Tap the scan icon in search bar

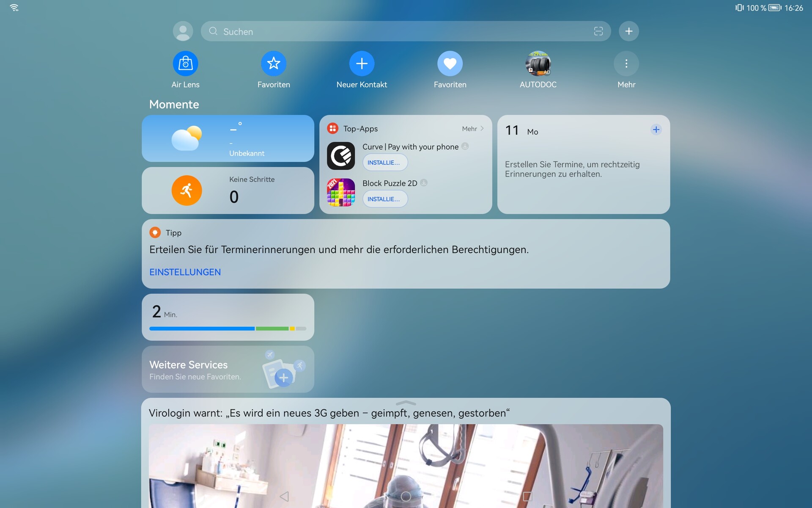click(x=598, y=31)
